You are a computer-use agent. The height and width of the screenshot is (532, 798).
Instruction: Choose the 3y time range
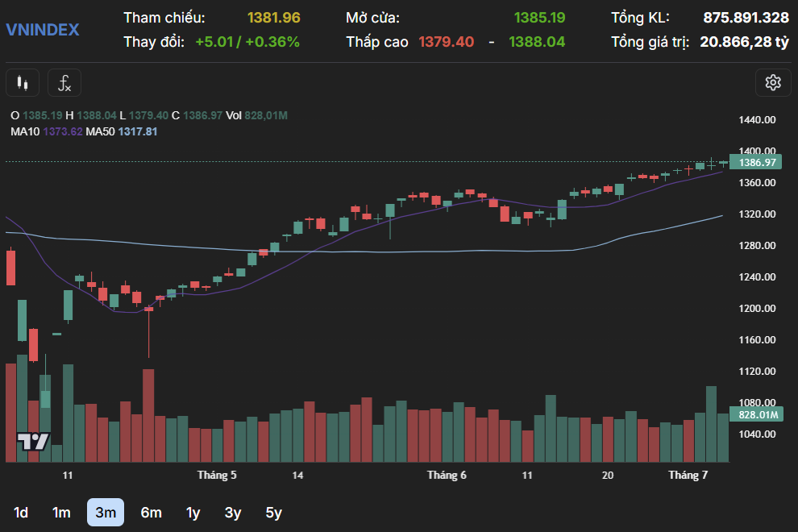tap(233, 513)
